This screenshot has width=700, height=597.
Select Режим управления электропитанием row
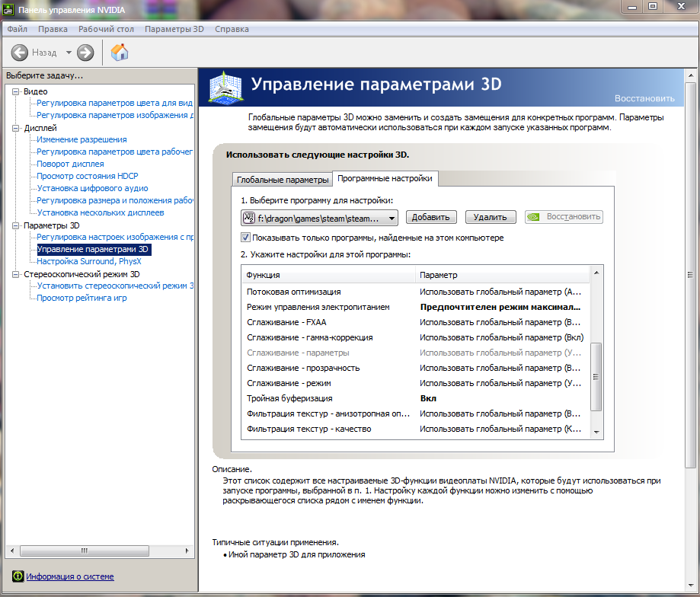click(415, 307)
